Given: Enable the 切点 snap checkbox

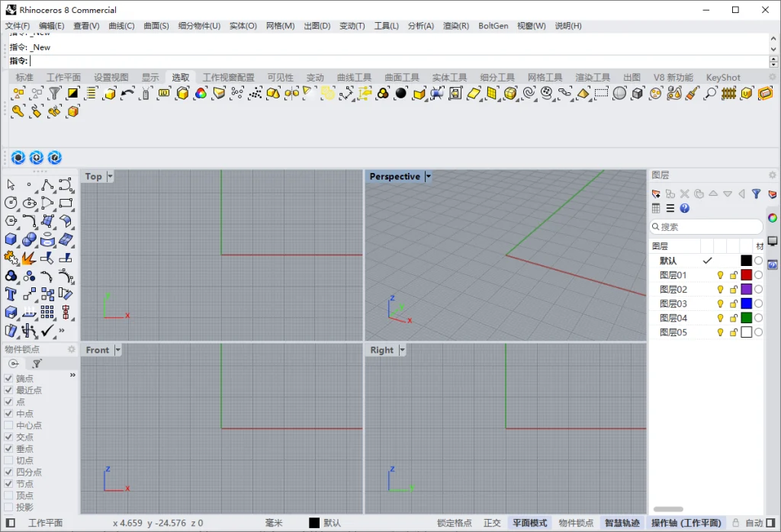Looking at the screenshot, I should pos(8,460).
